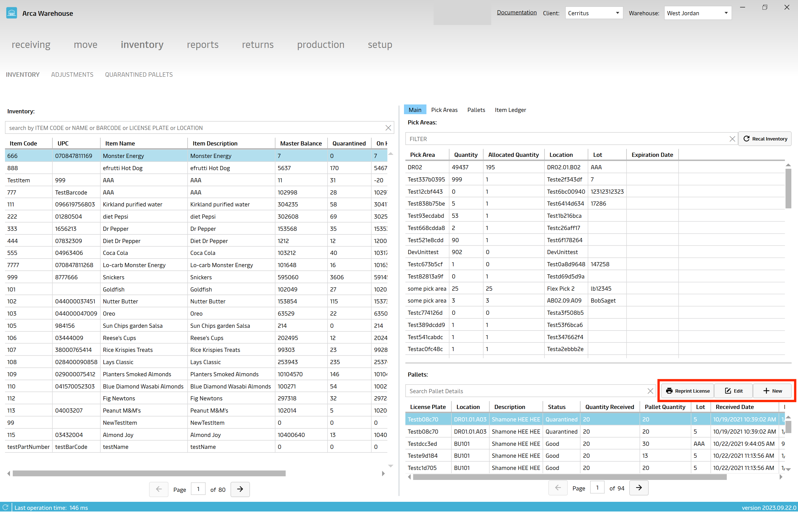
Task: Sort inventory by Quarantined column header
Action: 349,143
